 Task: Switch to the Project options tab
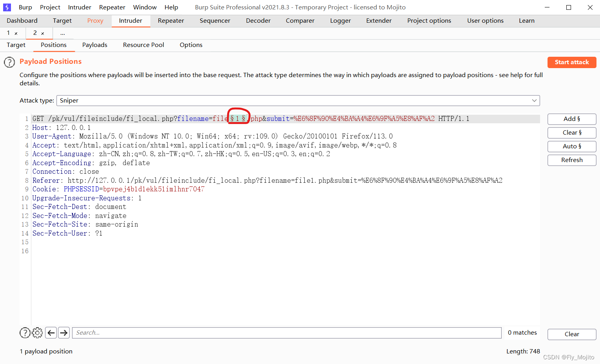[x=429, y=21]
